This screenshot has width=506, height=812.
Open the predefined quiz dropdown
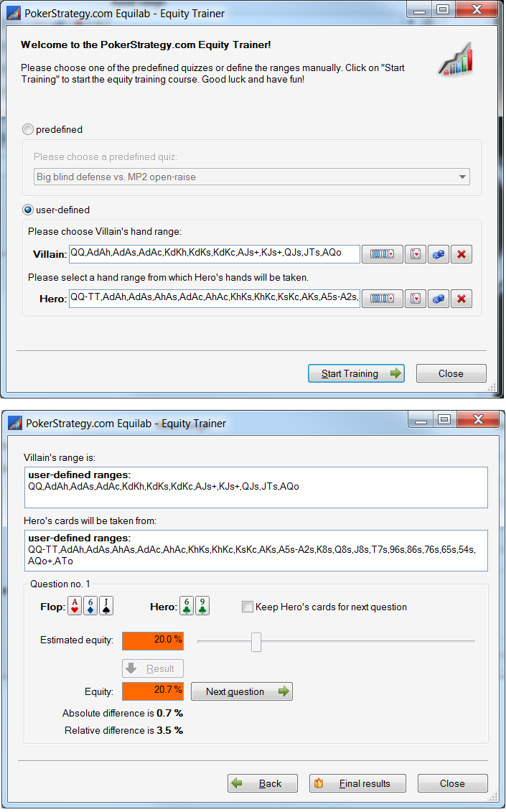[x=252, y=177]
